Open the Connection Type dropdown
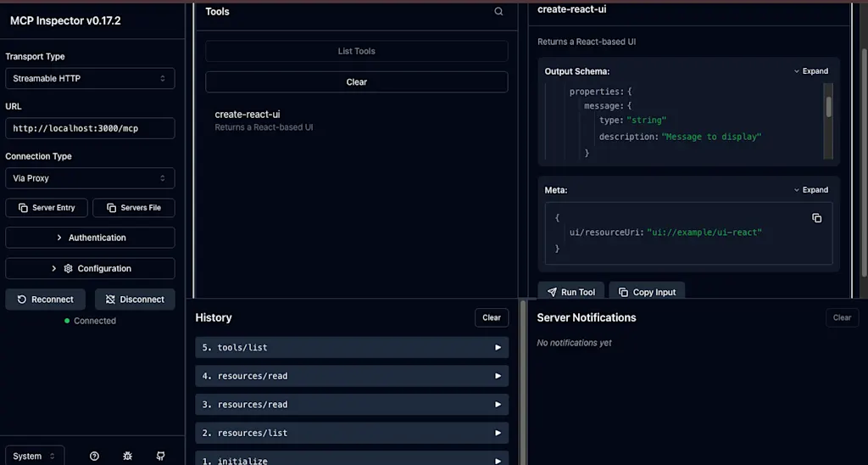The height and width of the screenshot is (465, 868). click(90, 178)
